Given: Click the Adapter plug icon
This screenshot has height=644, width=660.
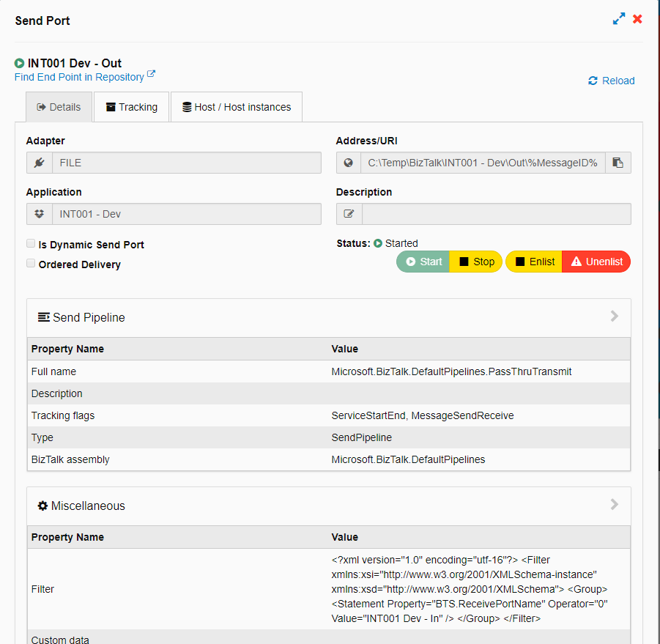Looking at the screenshot, I should tap(40, 163).
